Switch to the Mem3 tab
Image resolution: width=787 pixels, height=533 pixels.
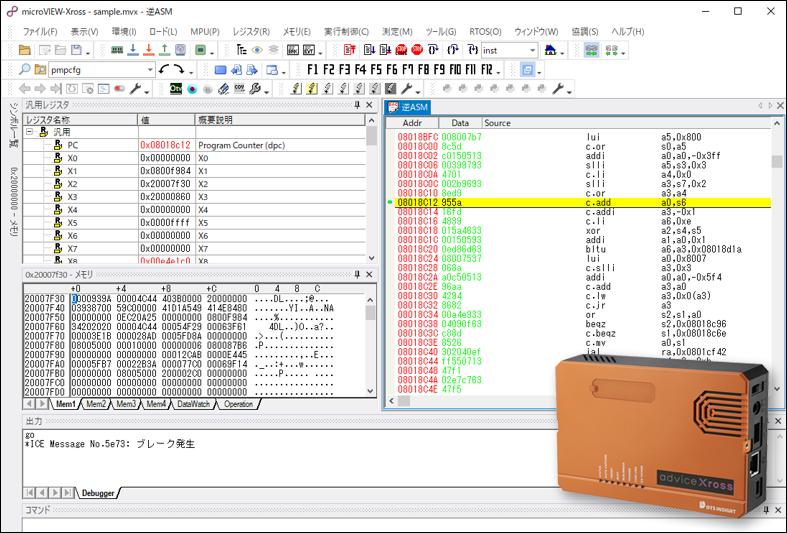pos(126,404)
